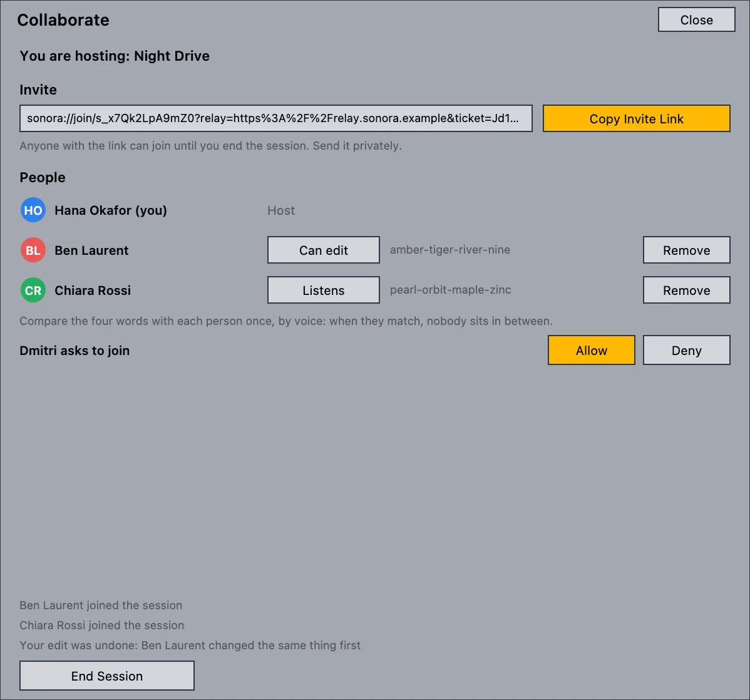Click log entry 'Chiara Rossi joined the session'
Image resolution: width=750 pixels, height=700 pixels.
(102, 625)
